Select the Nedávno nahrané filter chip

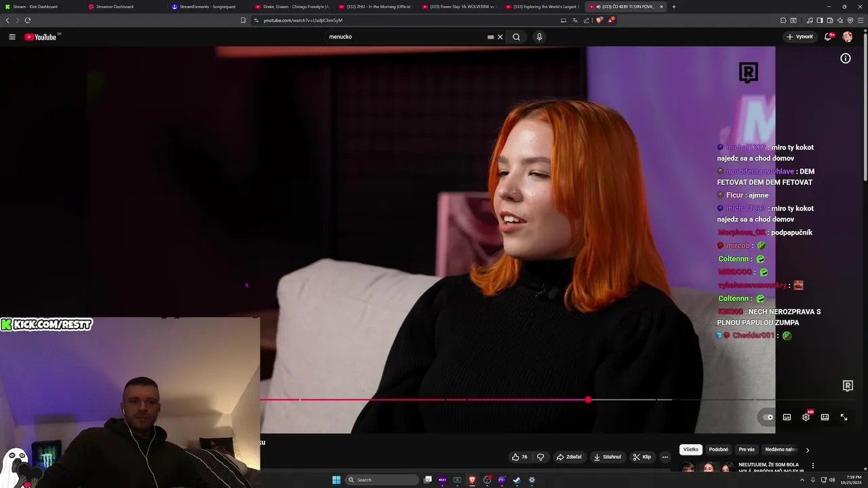(x=781, y=449)
